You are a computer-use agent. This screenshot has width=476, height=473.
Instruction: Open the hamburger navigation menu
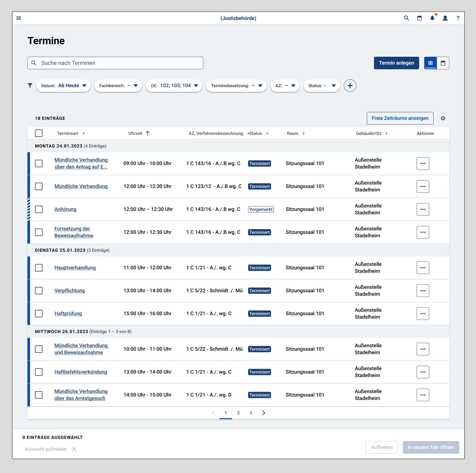[19, 18]
